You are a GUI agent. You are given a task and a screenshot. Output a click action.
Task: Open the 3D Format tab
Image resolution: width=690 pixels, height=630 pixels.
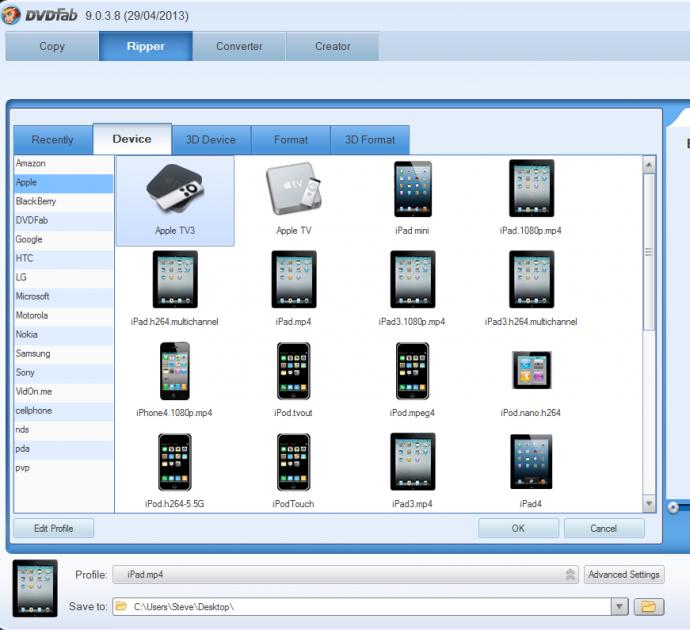coord(370,140)
